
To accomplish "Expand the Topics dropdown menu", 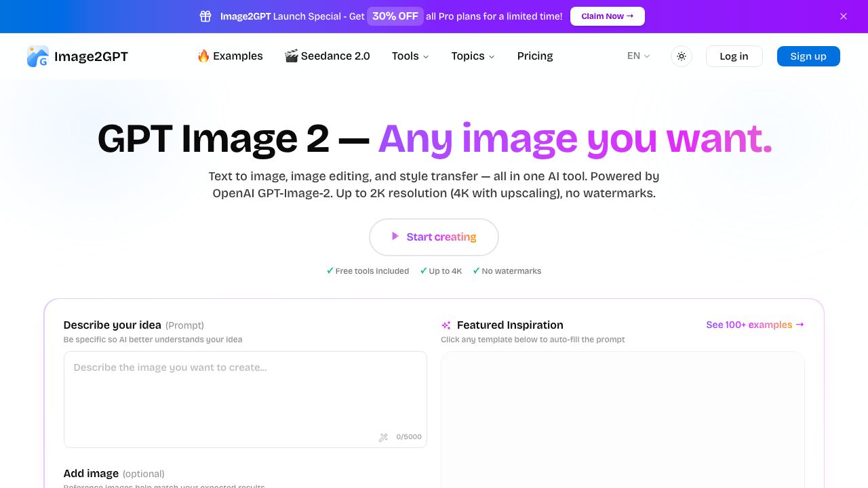I will (473, 56).
